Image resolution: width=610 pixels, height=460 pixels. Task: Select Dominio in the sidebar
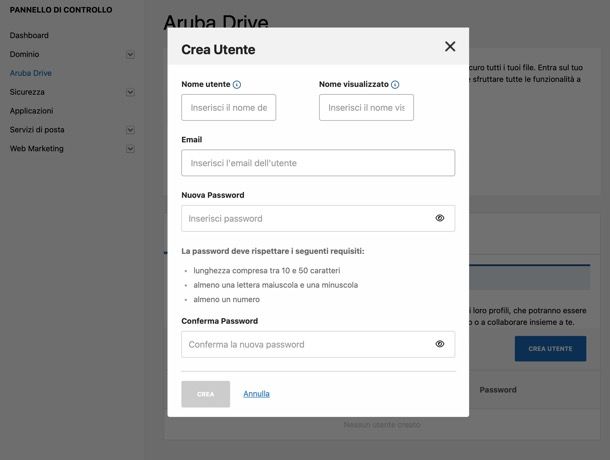pos(25,54)
